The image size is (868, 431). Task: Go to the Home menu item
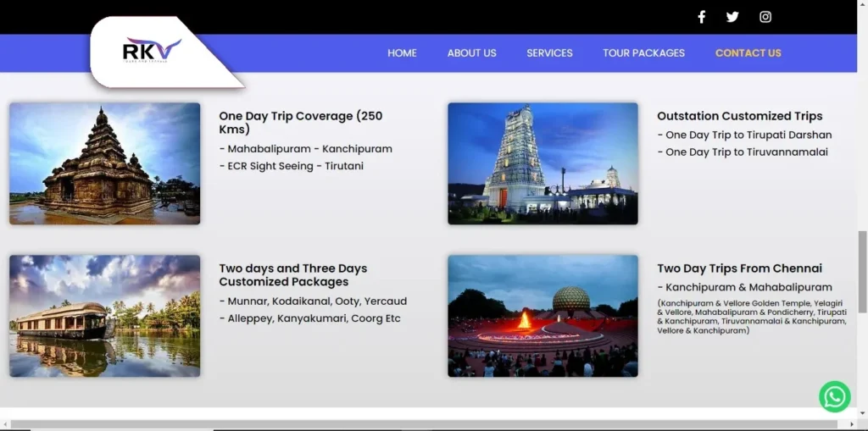[402, 52]
